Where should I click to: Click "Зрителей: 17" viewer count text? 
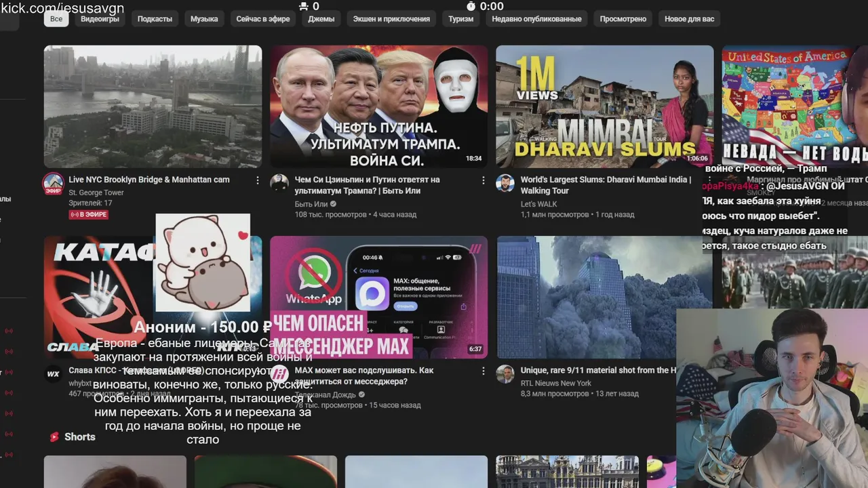(90, 203)
